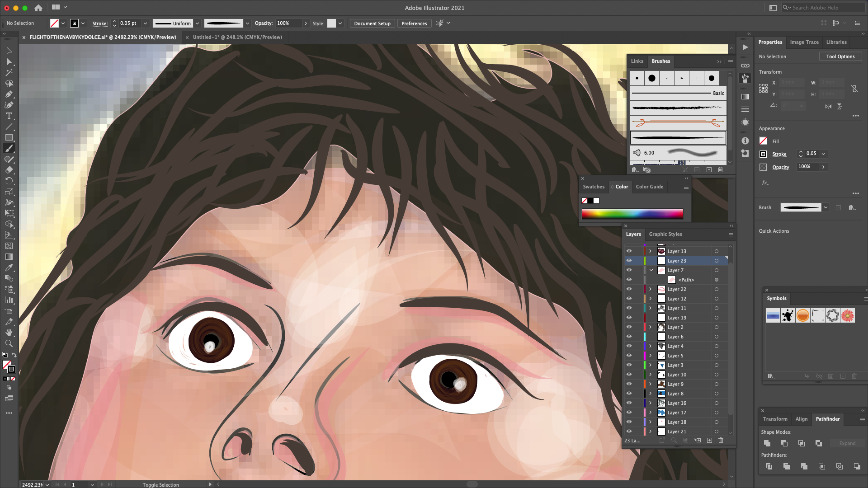This screenshot has height=488, width=868.
Task: Open the fx effects menu
Action: [x=765, y=183]
